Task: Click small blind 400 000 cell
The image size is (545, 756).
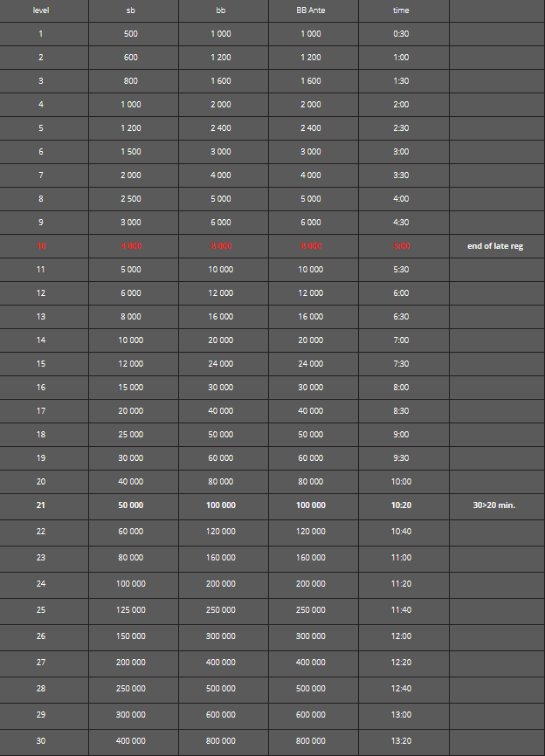Action: (131, 740)
